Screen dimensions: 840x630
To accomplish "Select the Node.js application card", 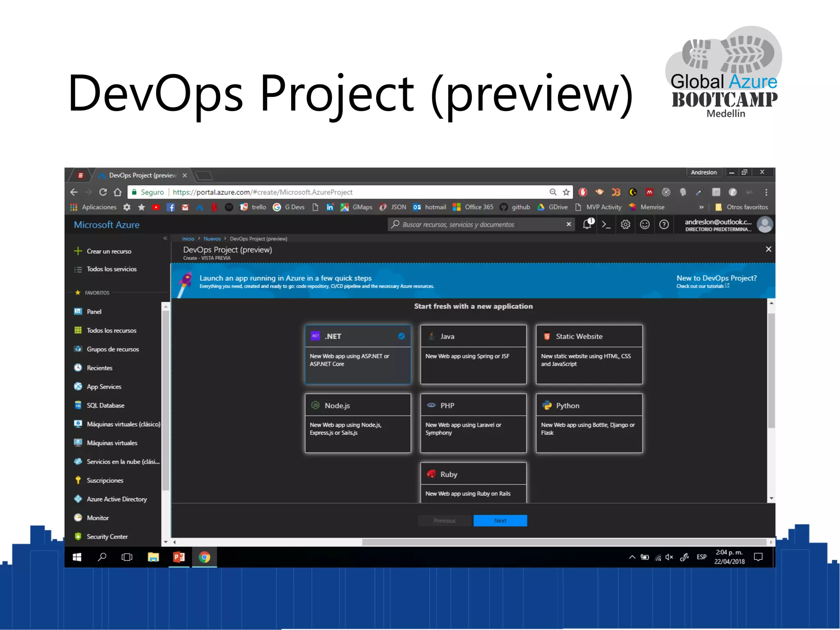I will tap(358, 423).
